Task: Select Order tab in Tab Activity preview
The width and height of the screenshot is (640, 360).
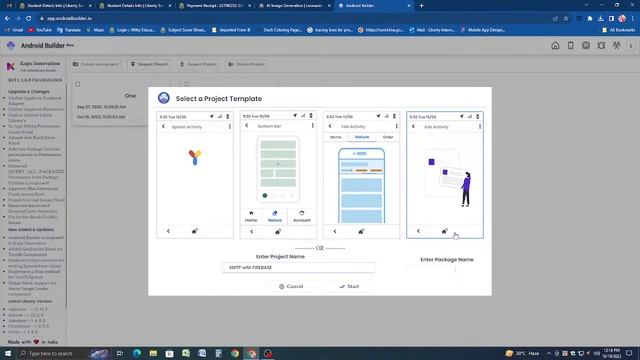Action: pos(388,137)
